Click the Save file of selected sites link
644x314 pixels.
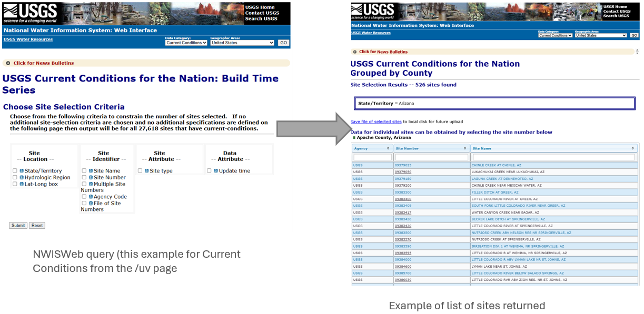click(x=377, y=122)
